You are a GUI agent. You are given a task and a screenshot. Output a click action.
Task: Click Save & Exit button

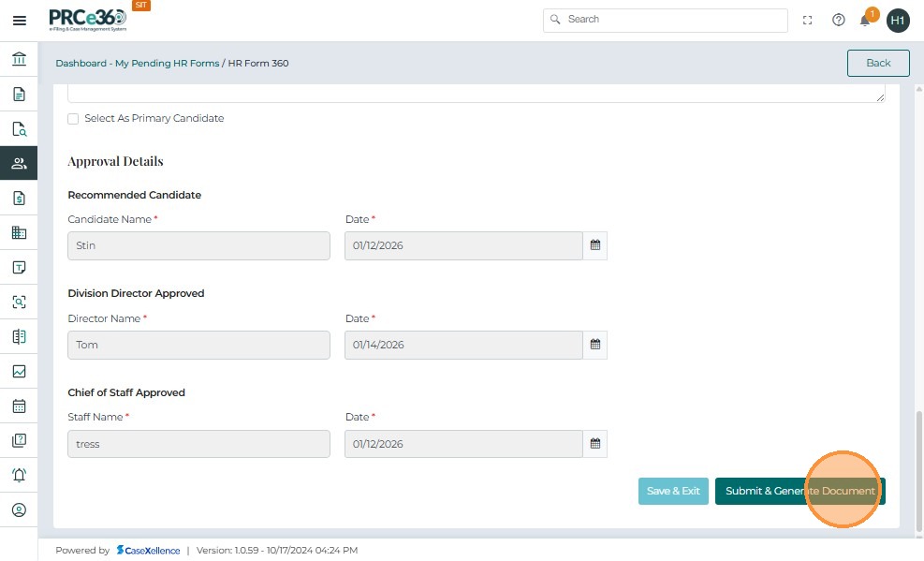(673, 491)
